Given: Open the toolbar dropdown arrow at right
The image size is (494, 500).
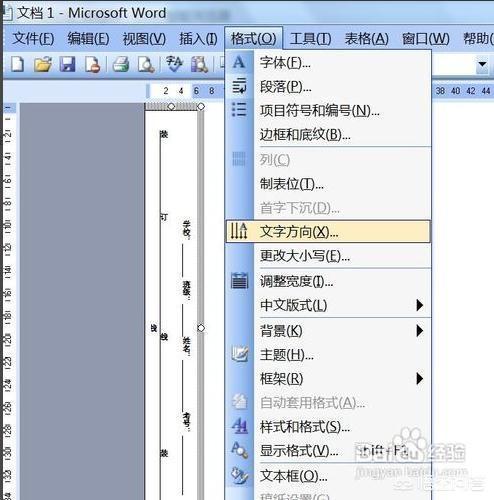Looking at the screenshot, I should point(482,64).
